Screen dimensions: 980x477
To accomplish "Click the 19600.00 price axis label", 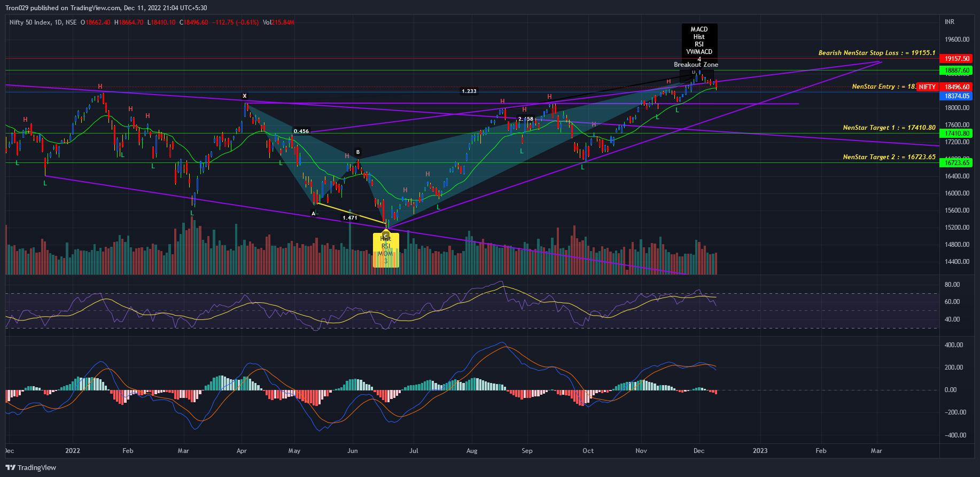I will coord(956,40).
